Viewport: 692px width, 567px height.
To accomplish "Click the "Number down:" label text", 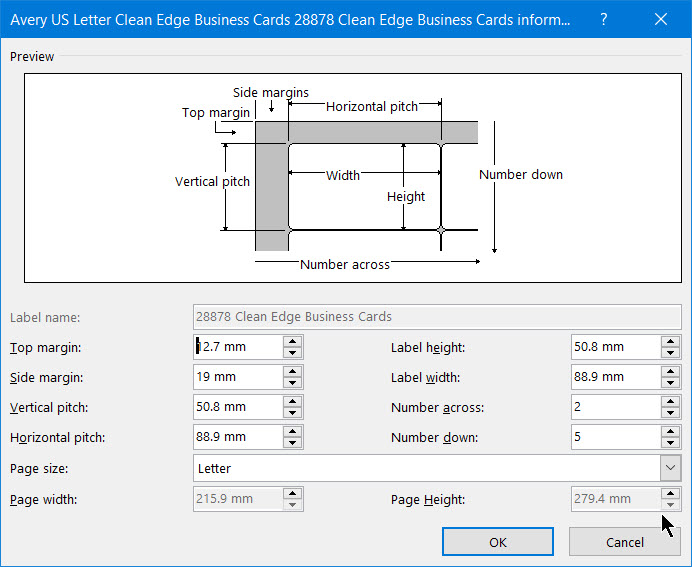I will pos(434,438).
